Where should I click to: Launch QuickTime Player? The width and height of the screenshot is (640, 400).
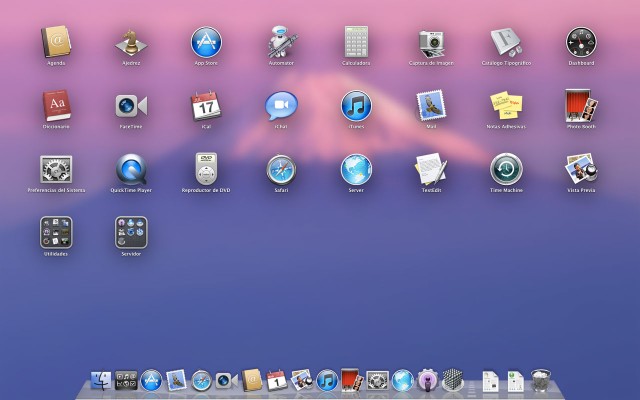click(131, 169)
